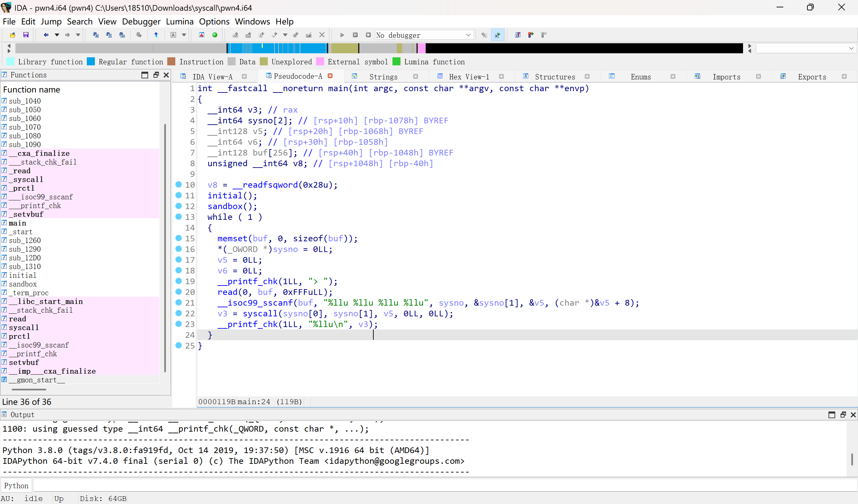This screenshot has height=504, width=858.
Task: Start process with the play button
Action: pyautogui.click(x=342, y=35)
